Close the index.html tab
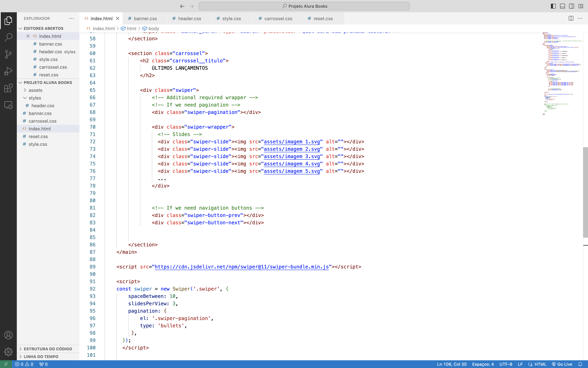 pos(118,19)
